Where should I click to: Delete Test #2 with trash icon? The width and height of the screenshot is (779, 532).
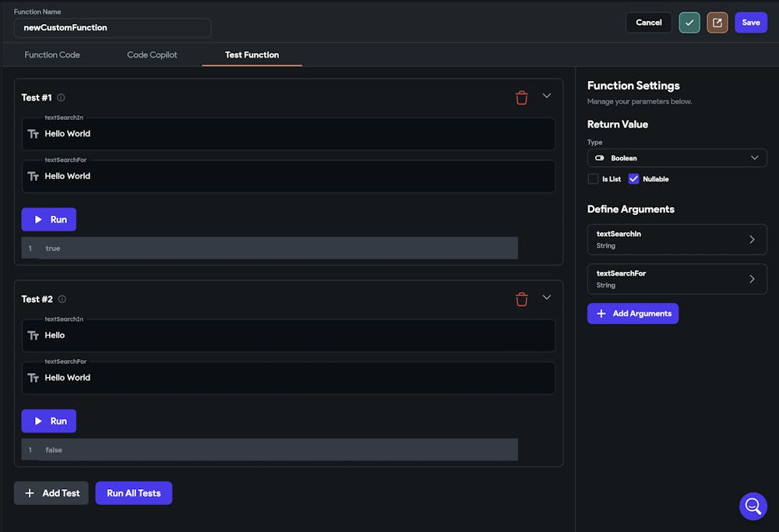[521, 299]
